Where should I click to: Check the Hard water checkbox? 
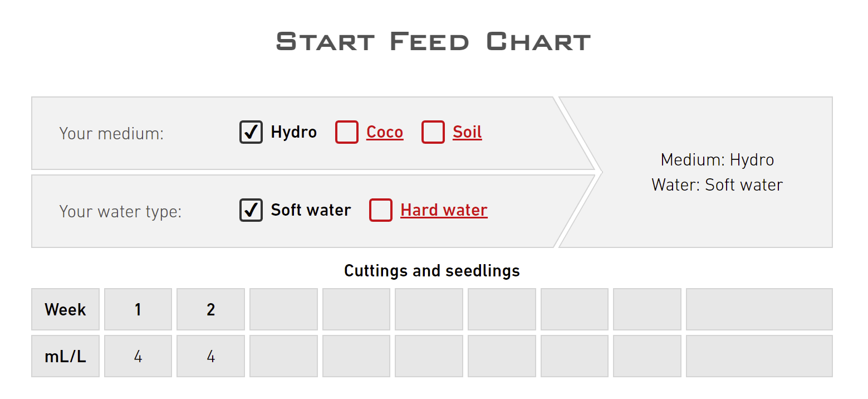[381, 210]
